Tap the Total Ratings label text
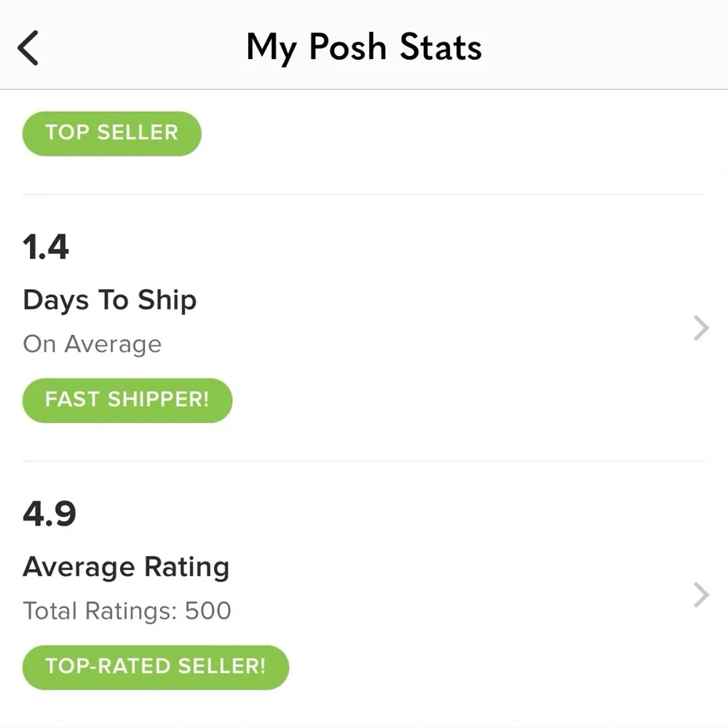The image size is (728, 728). pos(100,610)
